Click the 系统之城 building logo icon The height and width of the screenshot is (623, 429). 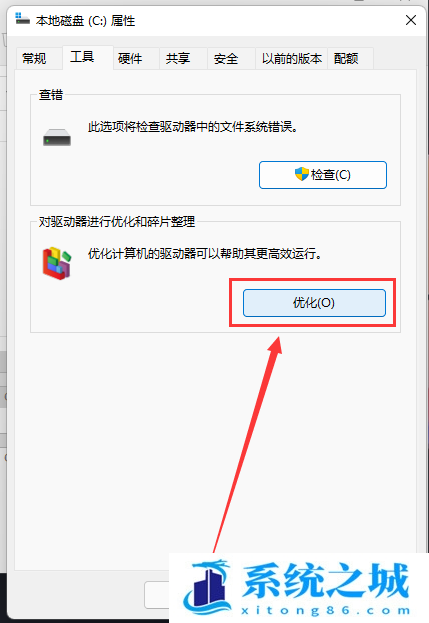coord(208,587)
